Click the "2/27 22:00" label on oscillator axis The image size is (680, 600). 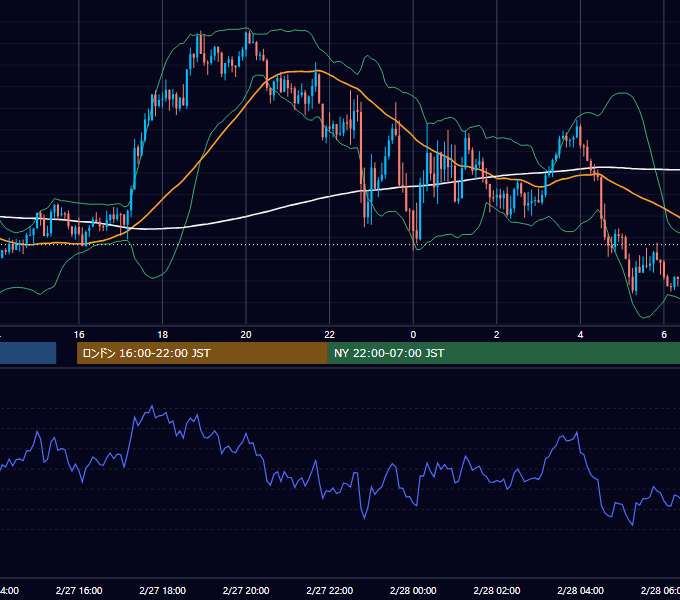[x=330, y=590]
